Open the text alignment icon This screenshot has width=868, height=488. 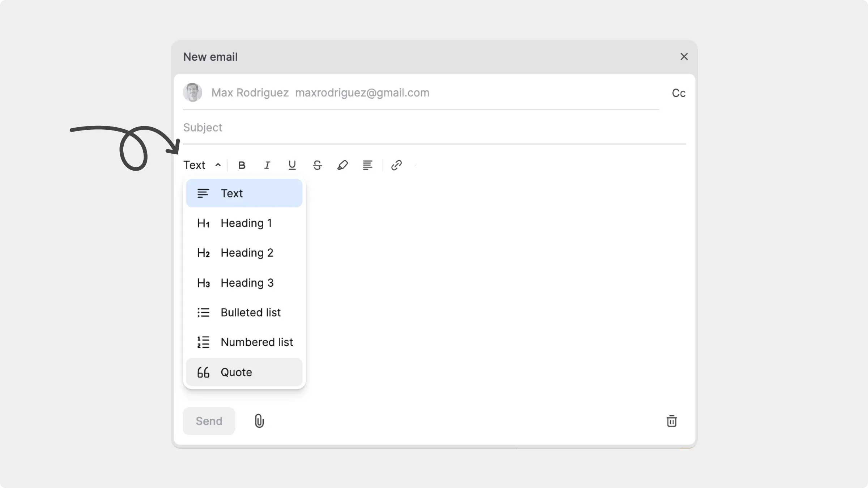point(367,165)
